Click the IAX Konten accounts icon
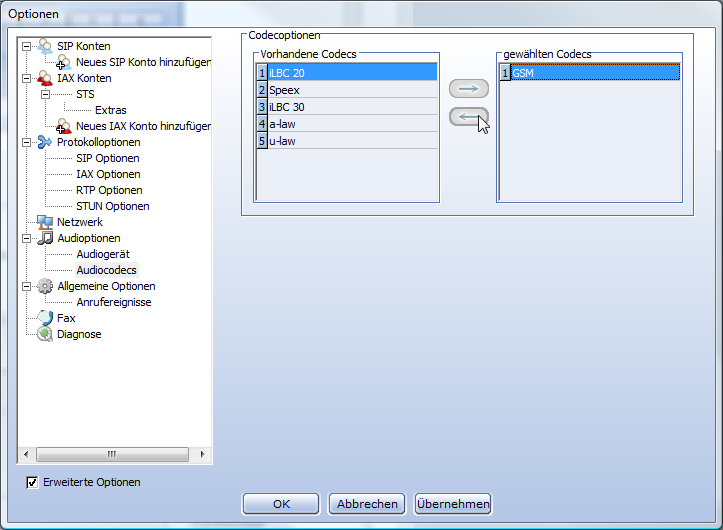This screenshot has height=530, width=723. coord(45,78)
